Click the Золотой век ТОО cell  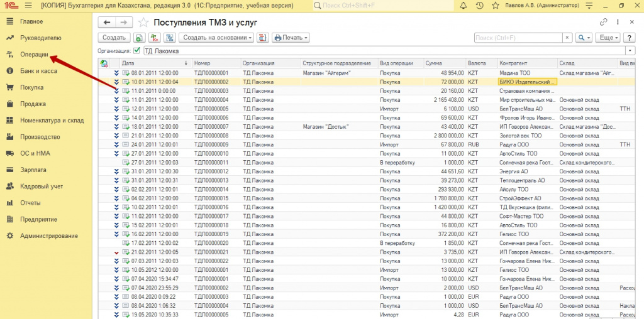point(527,135)
